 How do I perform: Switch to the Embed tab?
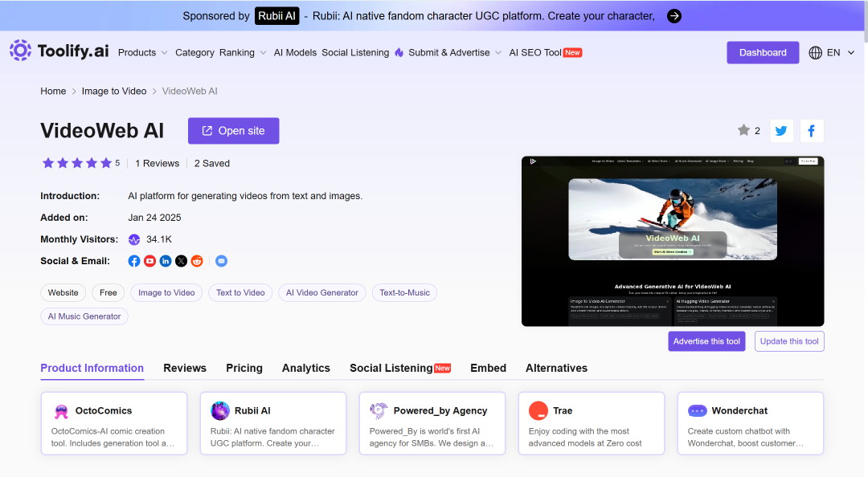(x=489, y=369)
